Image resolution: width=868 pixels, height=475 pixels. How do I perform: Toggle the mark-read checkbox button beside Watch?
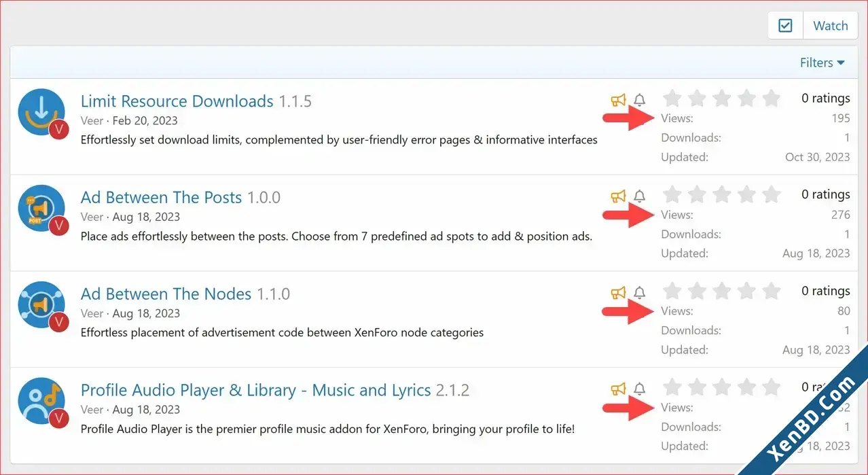click(x=785, y=26)
